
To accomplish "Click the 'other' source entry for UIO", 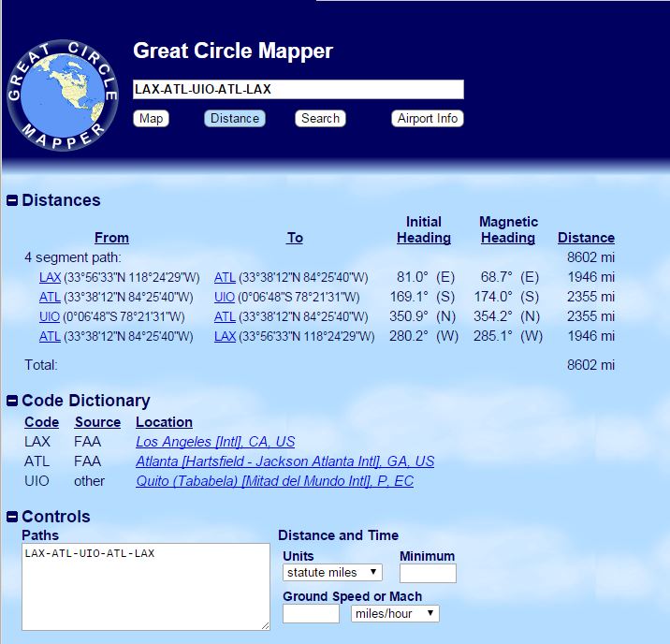I will [x=89, y=481].
